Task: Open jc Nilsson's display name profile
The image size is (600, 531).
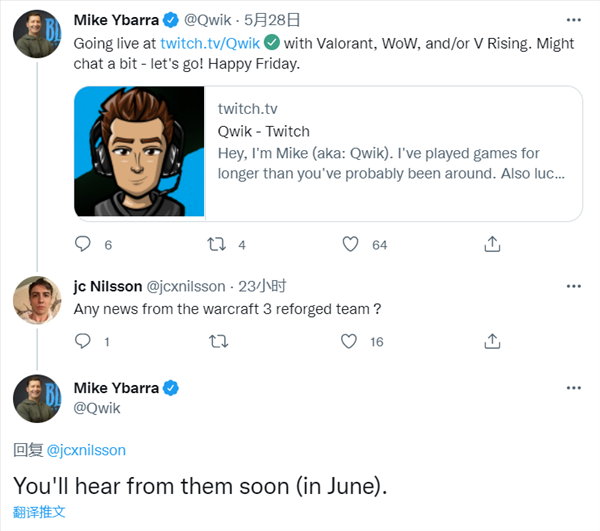Action: [108, 286]
